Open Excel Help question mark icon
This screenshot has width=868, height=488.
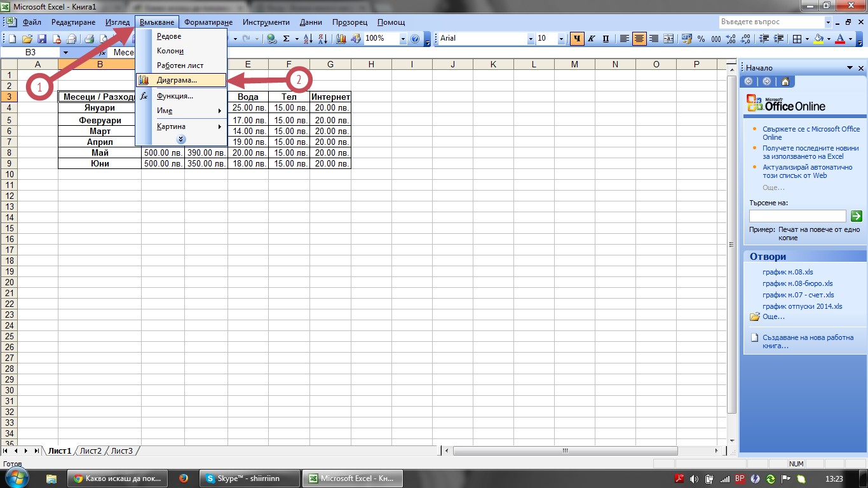pos(415,39)
